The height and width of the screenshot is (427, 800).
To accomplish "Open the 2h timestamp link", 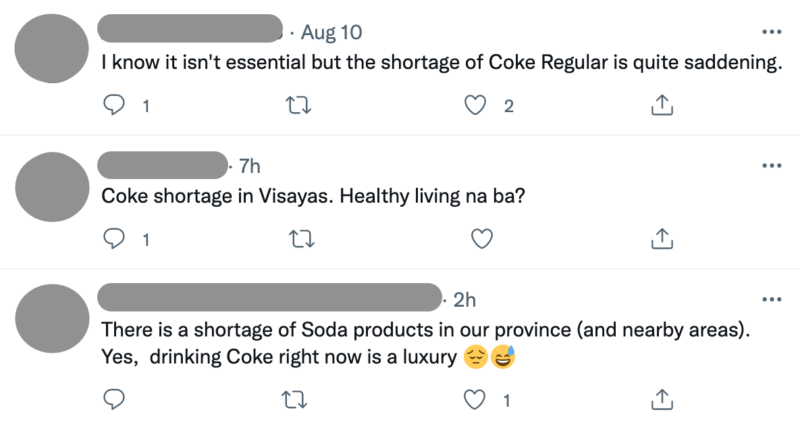I will pyautogui.click(x=465, y=298).
